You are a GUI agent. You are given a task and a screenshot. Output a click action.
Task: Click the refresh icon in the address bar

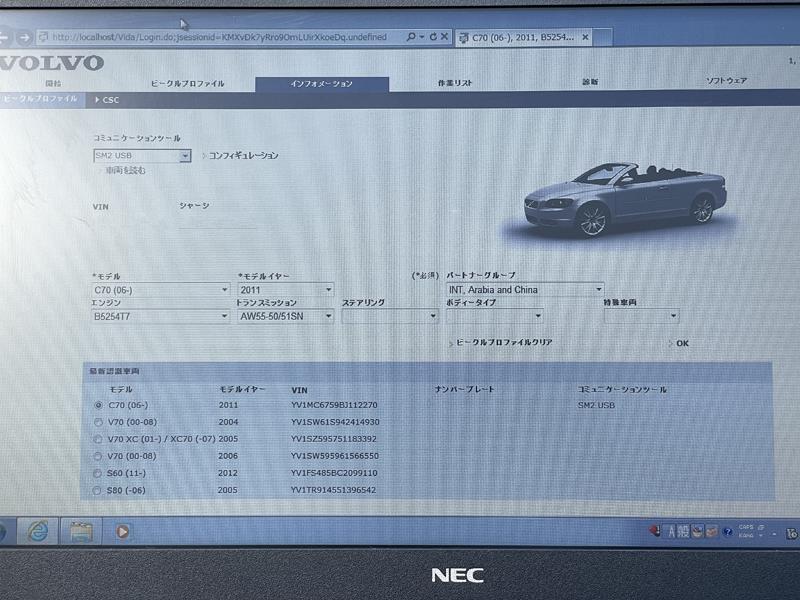(x=433, y=37)
